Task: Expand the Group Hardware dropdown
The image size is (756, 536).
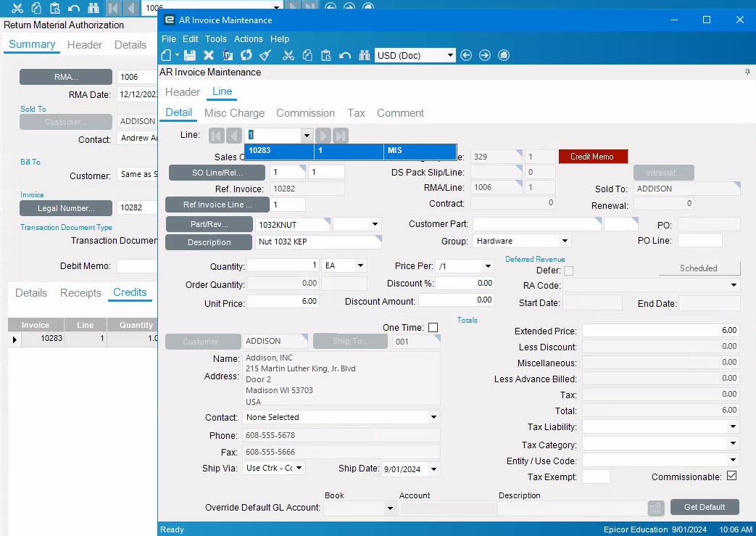Action: click(x=565, y=241)
